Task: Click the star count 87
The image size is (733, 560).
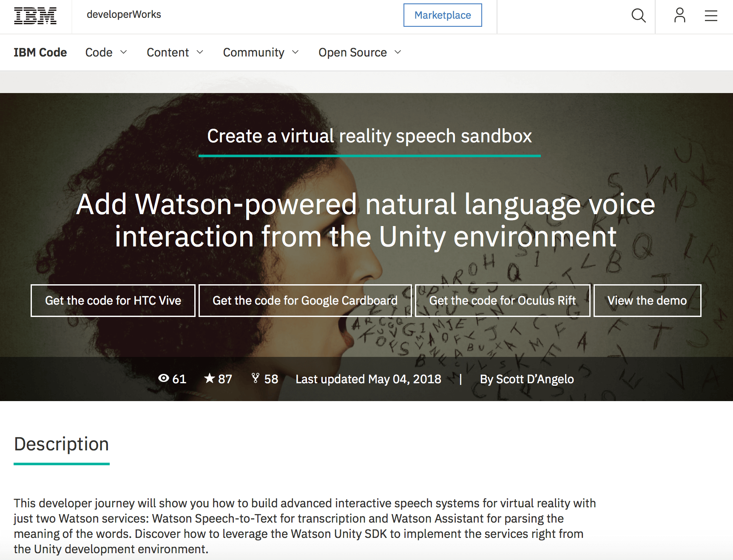Action: 225,379
